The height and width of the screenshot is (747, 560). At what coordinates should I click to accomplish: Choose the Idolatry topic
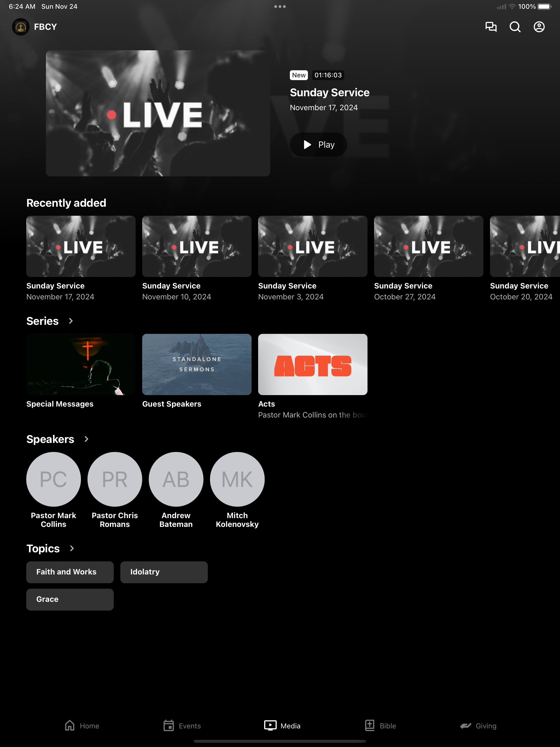164,572
